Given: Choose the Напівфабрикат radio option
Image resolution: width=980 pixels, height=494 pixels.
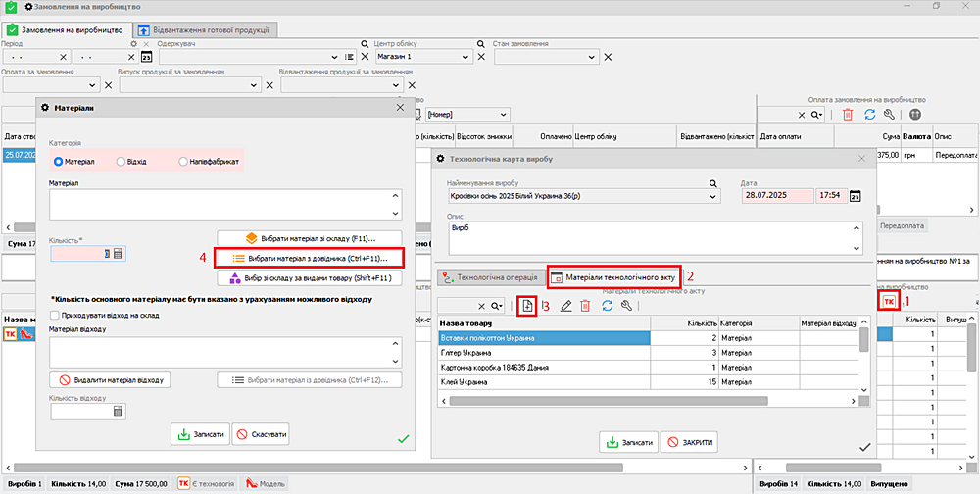Looking at the screenshot, I should pos(183,162).
